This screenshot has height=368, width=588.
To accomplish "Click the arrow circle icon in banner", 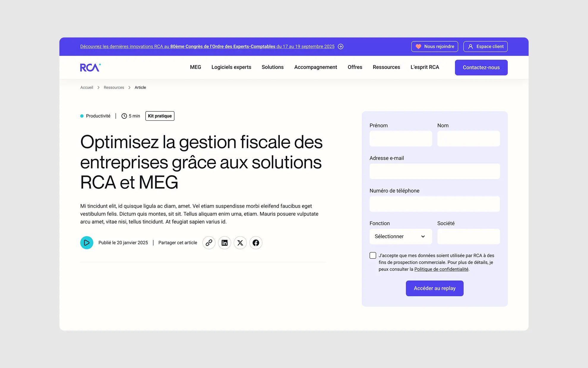I will point(341,47).
